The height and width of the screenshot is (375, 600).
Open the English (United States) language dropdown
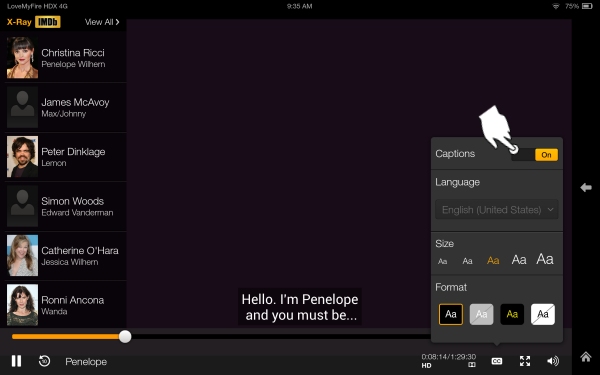coord(497,210)
